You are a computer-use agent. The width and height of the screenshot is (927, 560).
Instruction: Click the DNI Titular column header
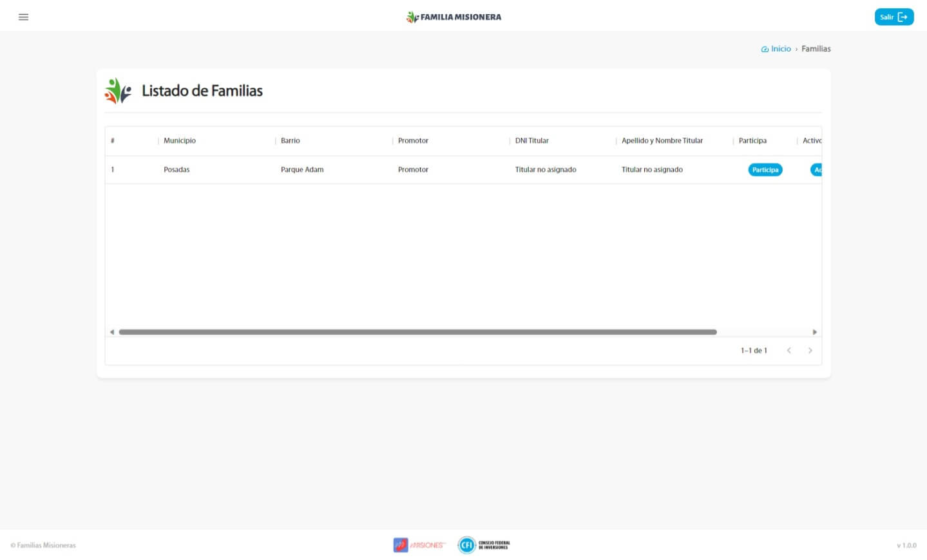pyautogui.click(x=532, y=141)
